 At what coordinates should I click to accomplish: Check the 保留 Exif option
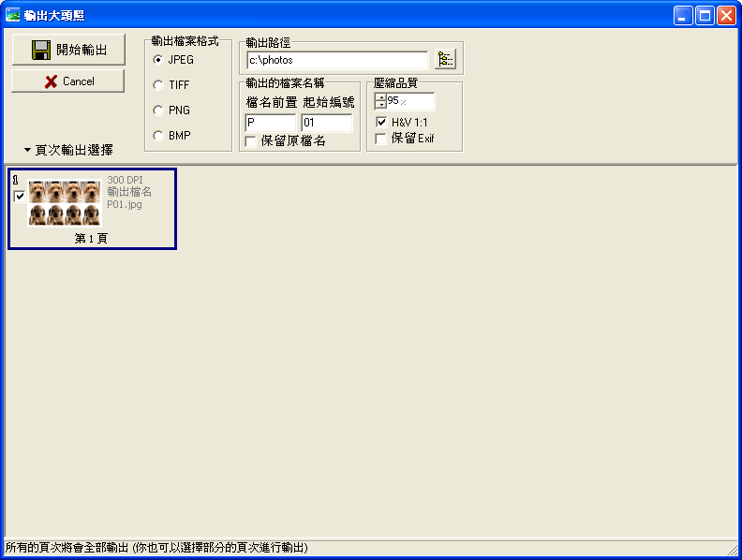coord(381,139)
